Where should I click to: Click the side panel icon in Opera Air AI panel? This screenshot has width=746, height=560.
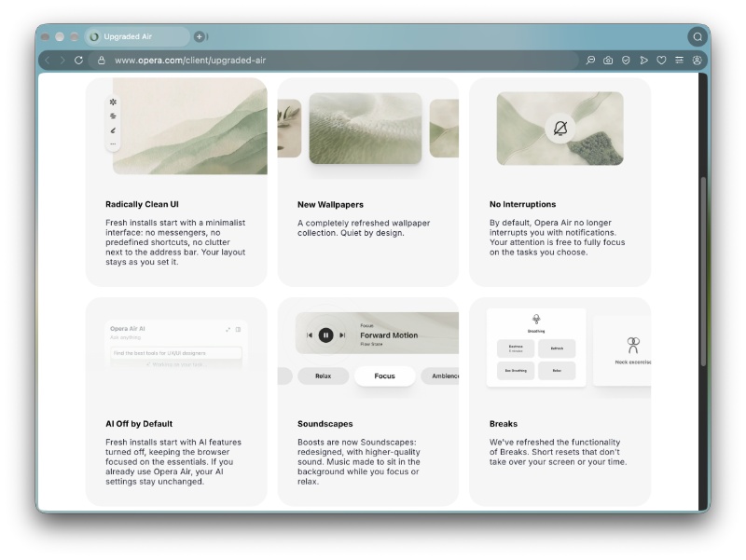[x=239, y=329]
